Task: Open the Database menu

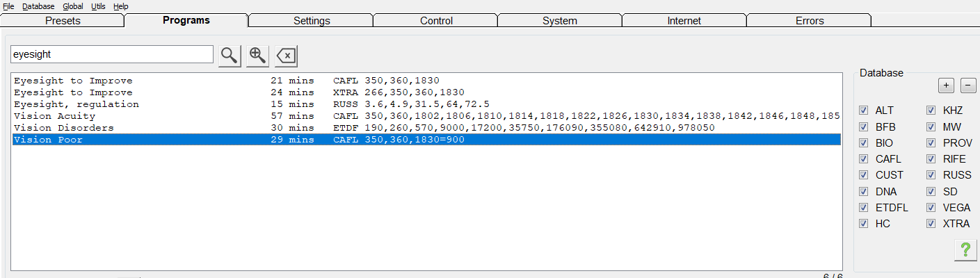Action: 38,6
